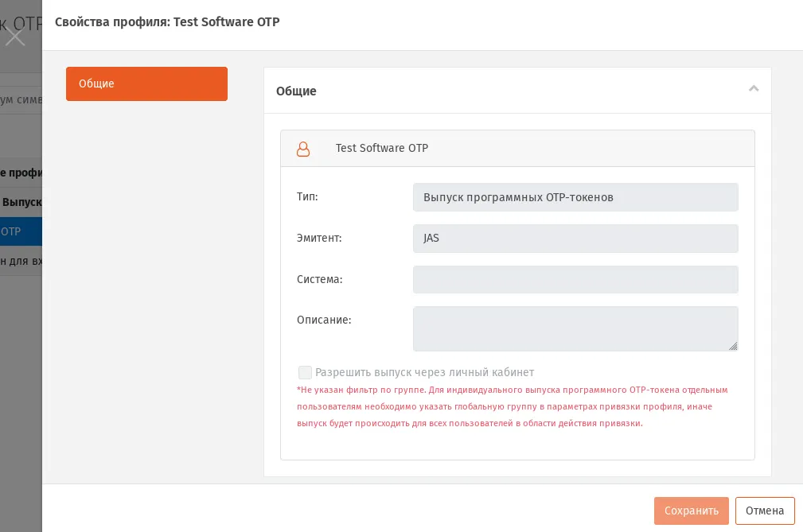803x532 pixels.
Task: Click the user profile icon beside Test Software OTP
Action: (x=303, y=149)
